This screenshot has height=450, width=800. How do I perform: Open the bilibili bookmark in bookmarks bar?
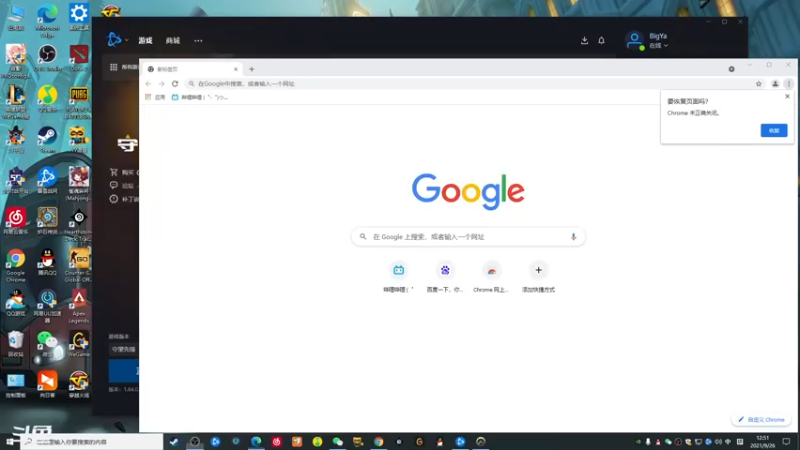[x=199, y=97]
